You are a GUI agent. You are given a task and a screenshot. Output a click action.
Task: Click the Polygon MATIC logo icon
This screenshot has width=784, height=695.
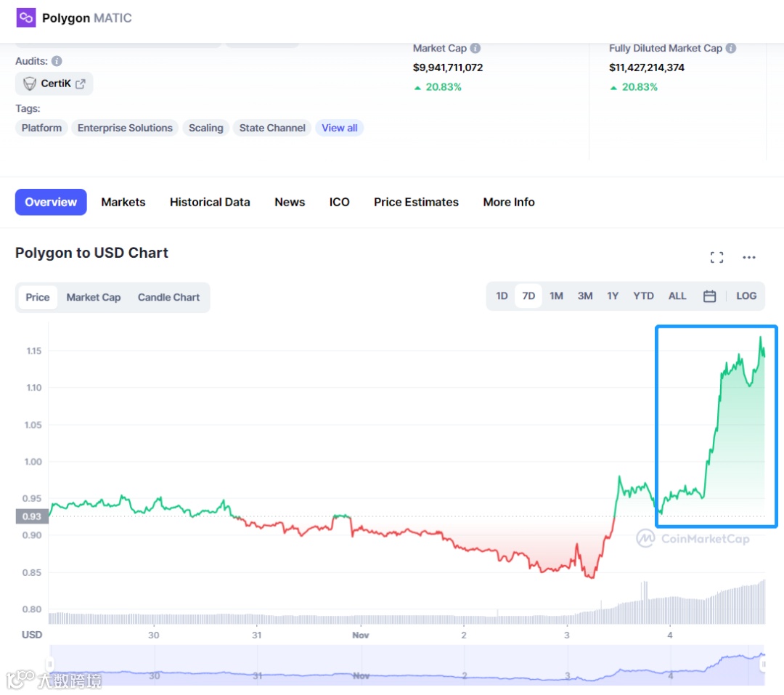[x=26, y=18]
